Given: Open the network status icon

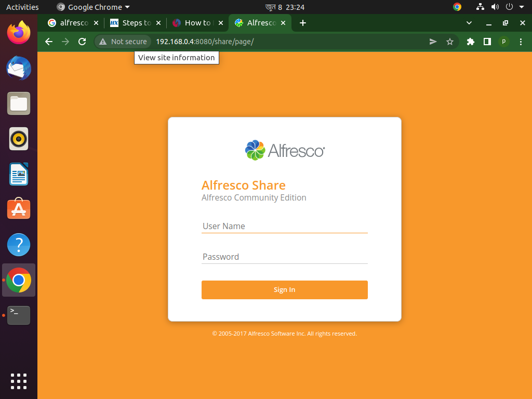Looking at the screenshot, I should click(480, 7).
